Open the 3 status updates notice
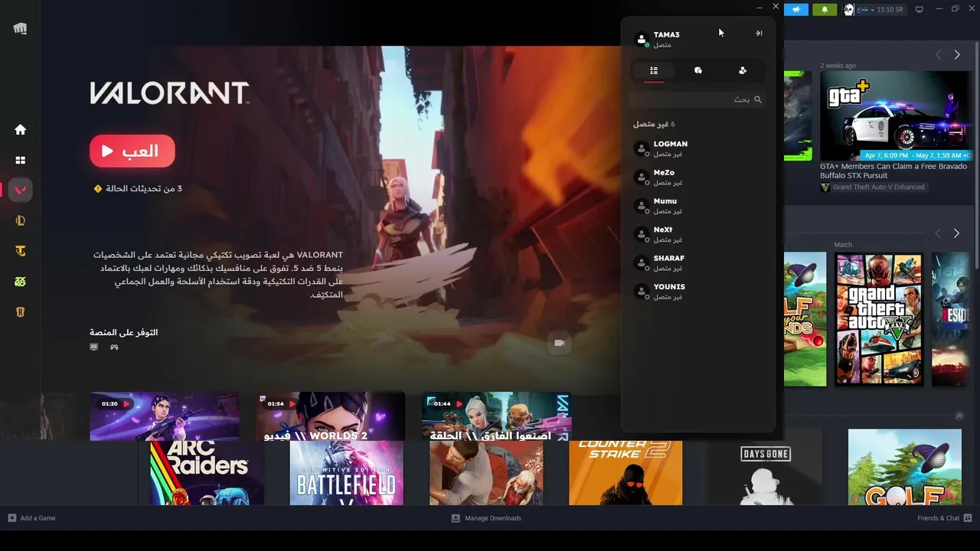The width and height of the screenshot is (980, 551). tap(138, 188)
